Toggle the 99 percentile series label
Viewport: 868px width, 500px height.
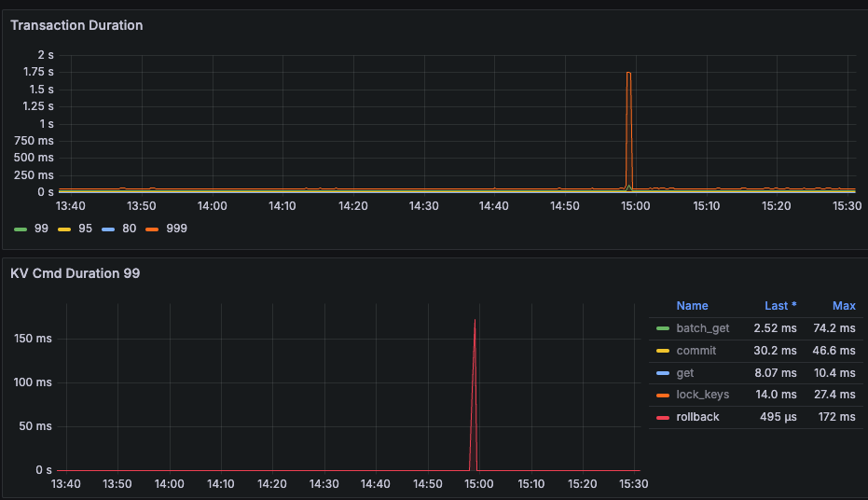pyautogui.click(x=41, y=229)
